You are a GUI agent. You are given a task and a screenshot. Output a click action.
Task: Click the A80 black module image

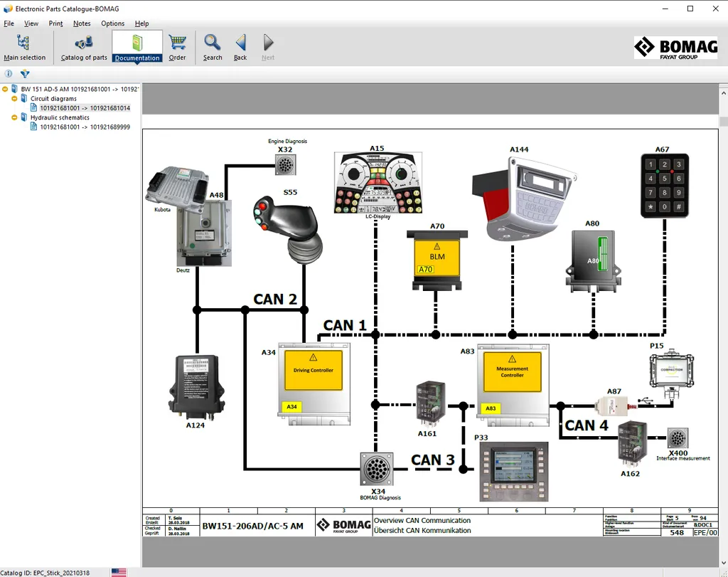pyautogui.click(x=594, y=261)
